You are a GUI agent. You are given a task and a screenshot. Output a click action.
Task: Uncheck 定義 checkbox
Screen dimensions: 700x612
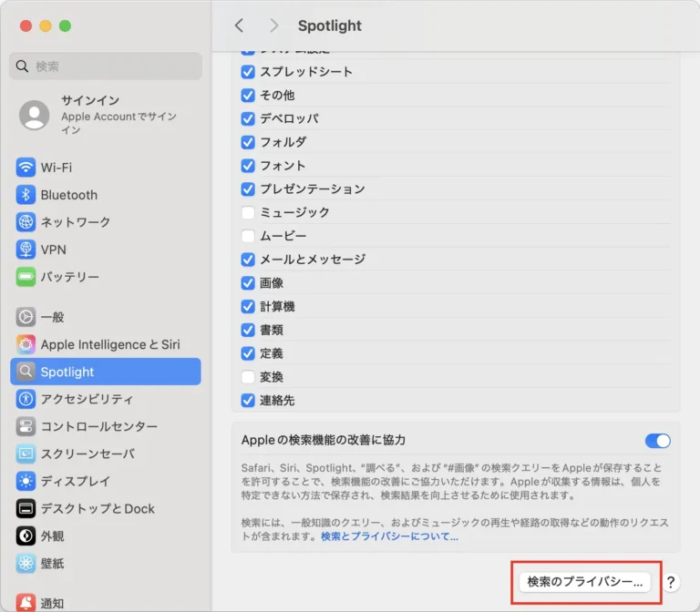point(248,353)
